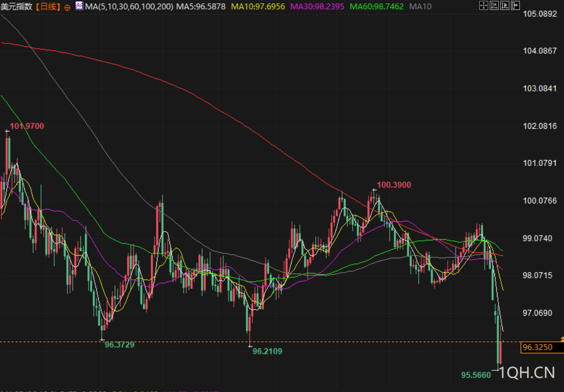Click the 103.0841 axis value
This screenshot has width=564, height=392.
[x=540, y=89]
